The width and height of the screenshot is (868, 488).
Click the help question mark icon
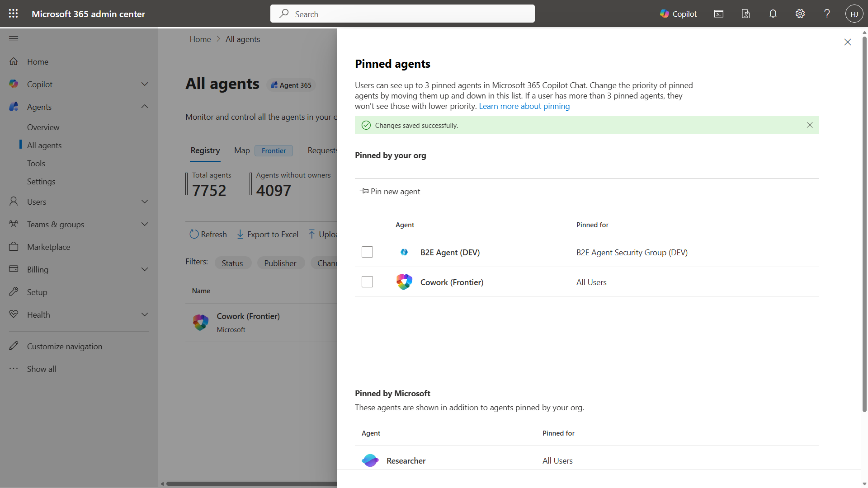[x=827, y=14]
